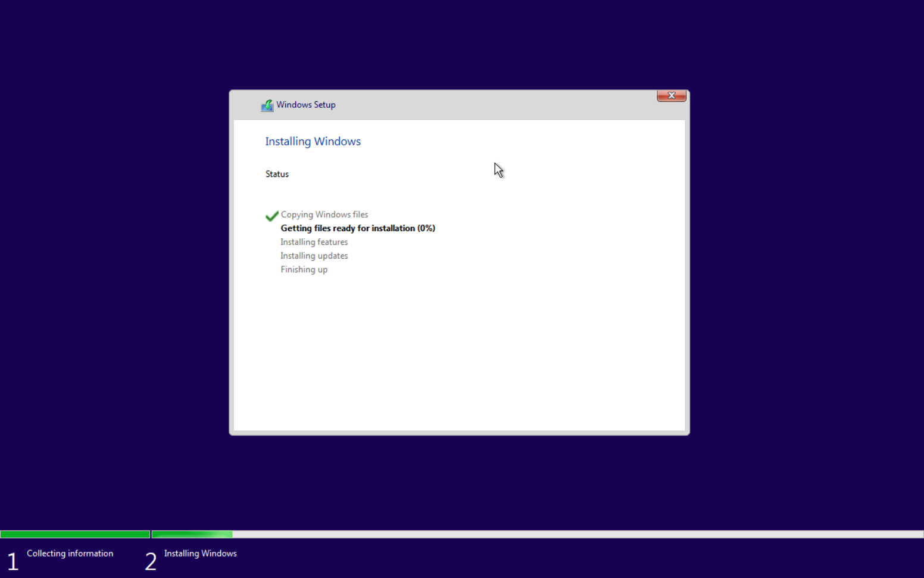Click the 'Installing updates' status line
The height and width of the screenshot is (578, 924).
click(314, 256)
